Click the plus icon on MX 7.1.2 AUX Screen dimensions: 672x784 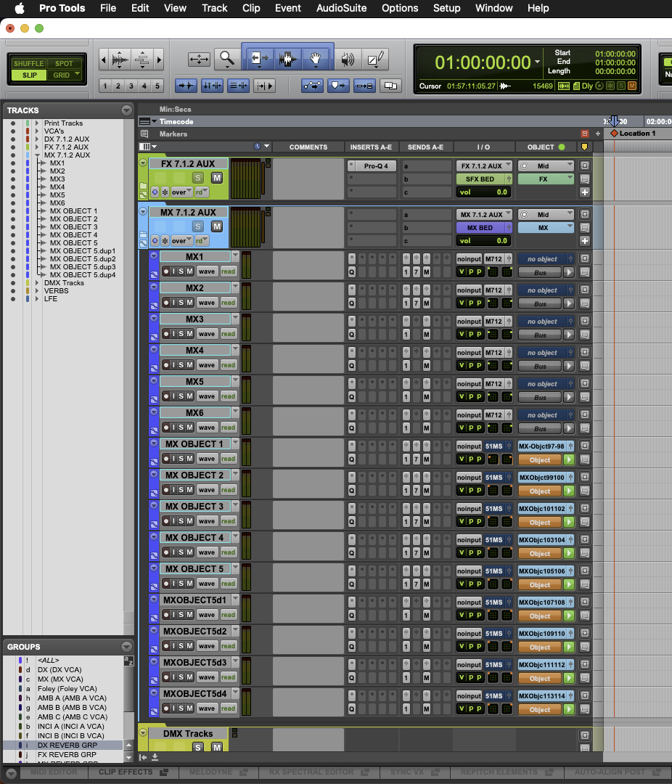tap(584, 241)
